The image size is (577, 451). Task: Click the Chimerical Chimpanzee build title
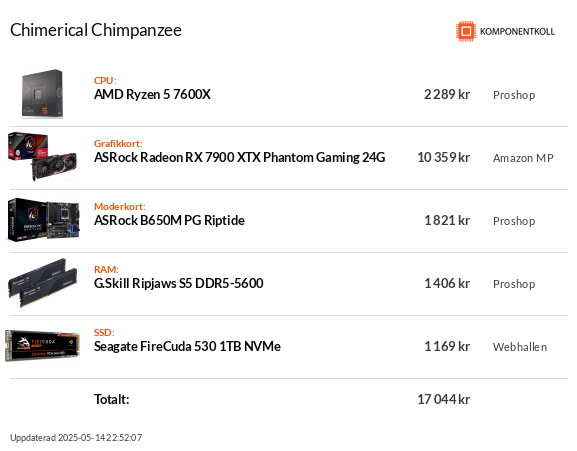(96, 30)
